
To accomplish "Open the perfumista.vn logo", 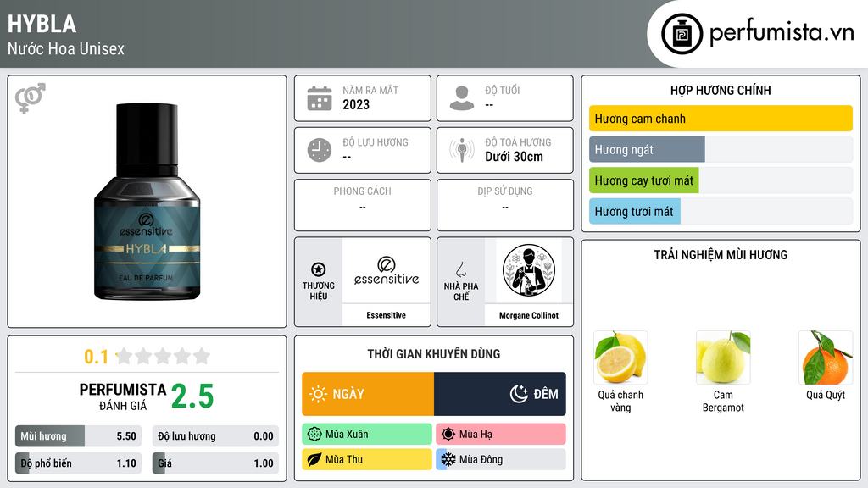I will click(x=758, y=33).
